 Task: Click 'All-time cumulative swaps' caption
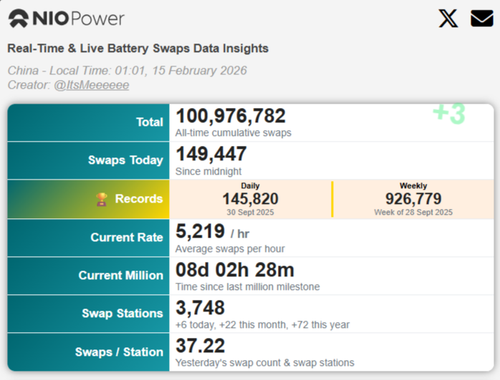233,133
